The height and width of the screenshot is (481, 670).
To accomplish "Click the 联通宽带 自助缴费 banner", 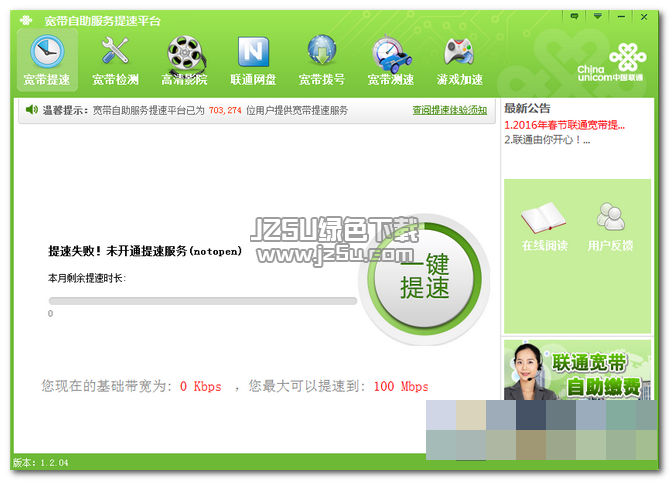I will coord(578,370).
